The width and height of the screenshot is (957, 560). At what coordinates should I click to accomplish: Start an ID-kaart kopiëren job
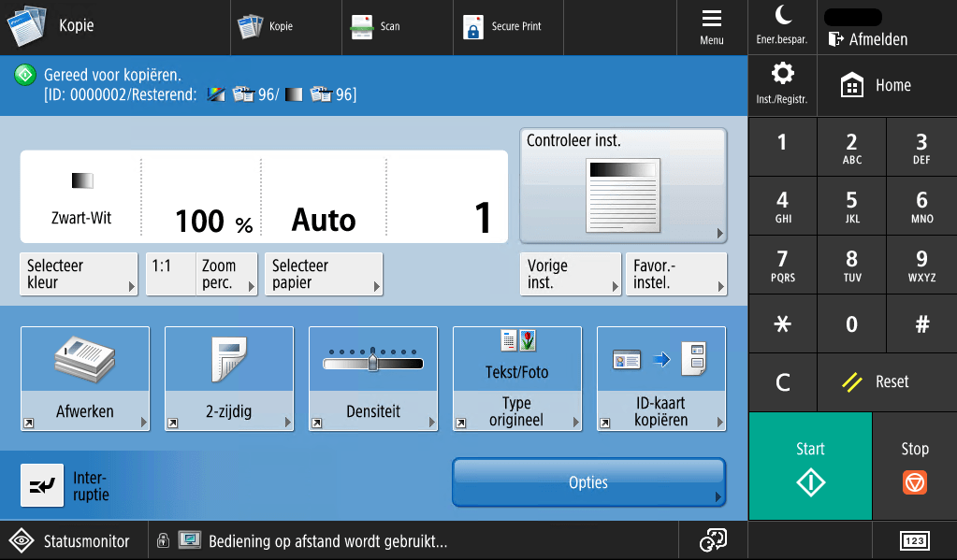click(660, 379)
